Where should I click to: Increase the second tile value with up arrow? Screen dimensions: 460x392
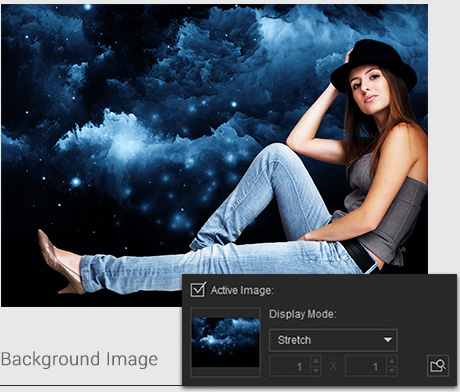coord(392,361)
